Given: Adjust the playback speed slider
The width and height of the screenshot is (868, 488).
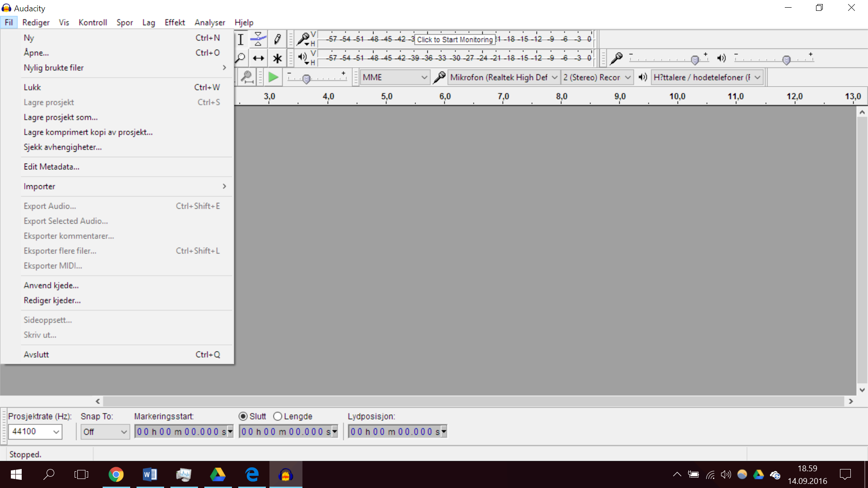Looking at the screenshot, I should [x=307, y=79].
